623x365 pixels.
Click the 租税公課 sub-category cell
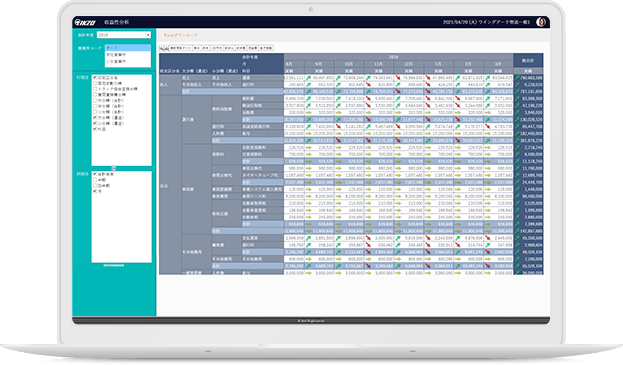coord(226,214)
